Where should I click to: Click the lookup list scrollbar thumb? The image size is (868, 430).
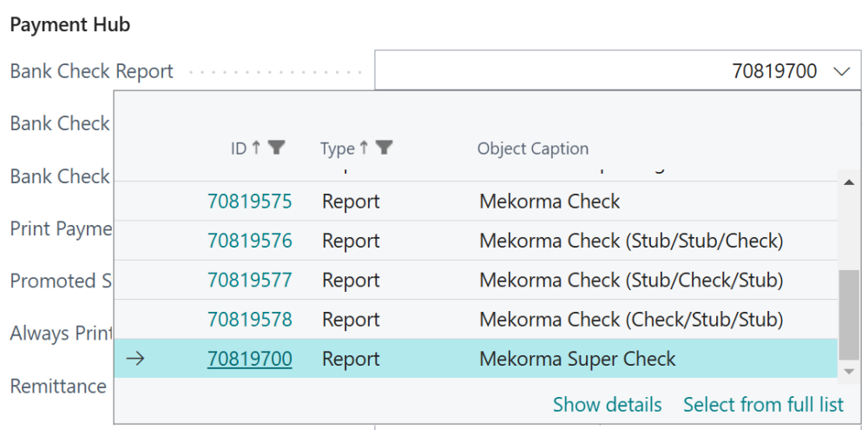point(849,314)
